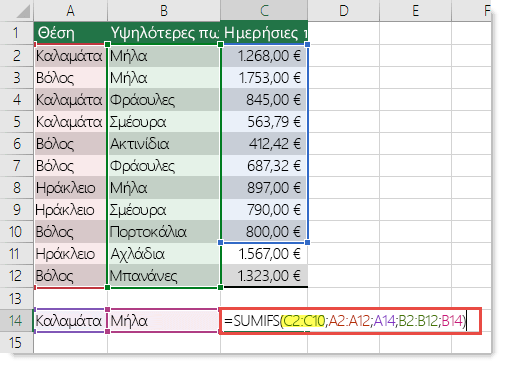
Task: Select column A header
Action: tap(70, 11)
